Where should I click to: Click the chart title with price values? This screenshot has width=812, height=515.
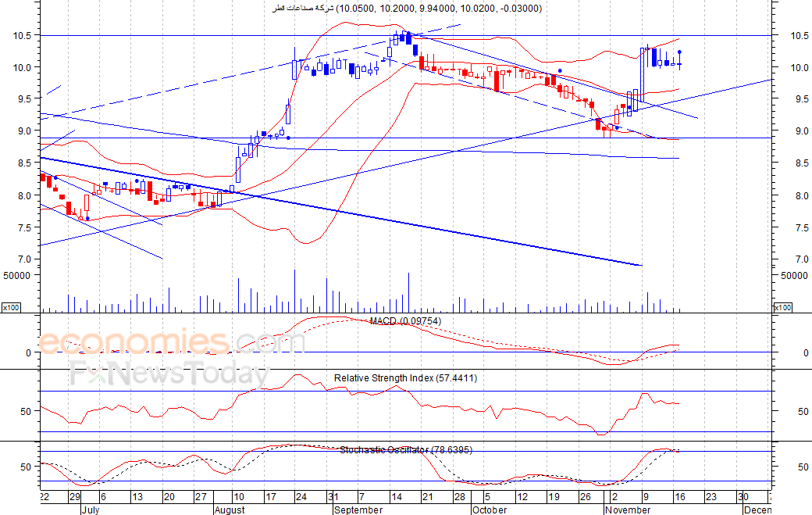[x=407, y=9]
